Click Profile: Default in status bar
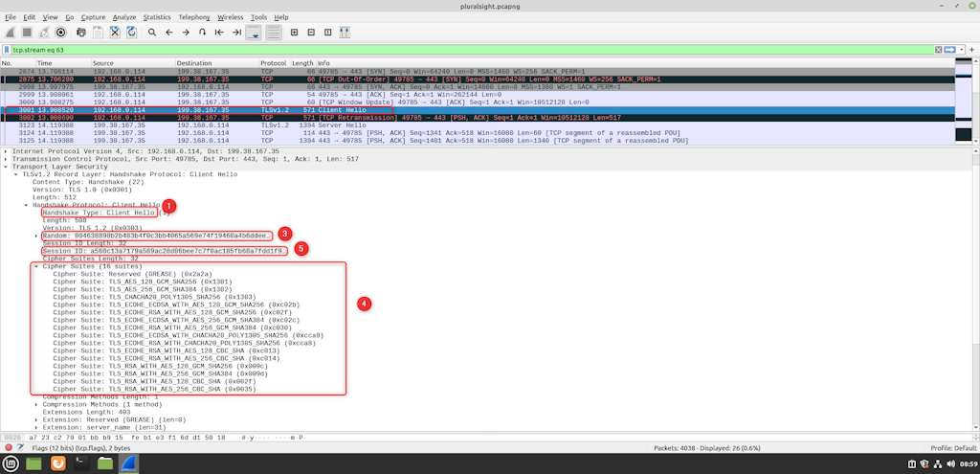This screenshot has height=474, width=980. [953, 448]
